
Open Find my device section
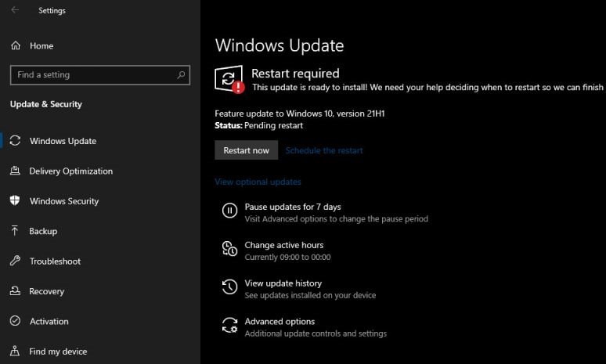[58, 351]
